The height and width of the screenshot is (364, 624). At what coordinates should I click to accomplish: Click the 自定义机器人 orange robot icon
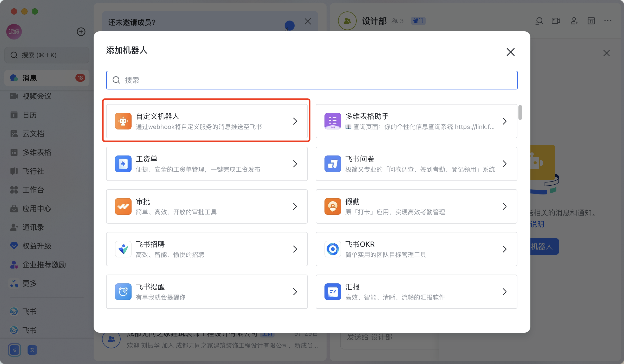(x=123, y=121)
